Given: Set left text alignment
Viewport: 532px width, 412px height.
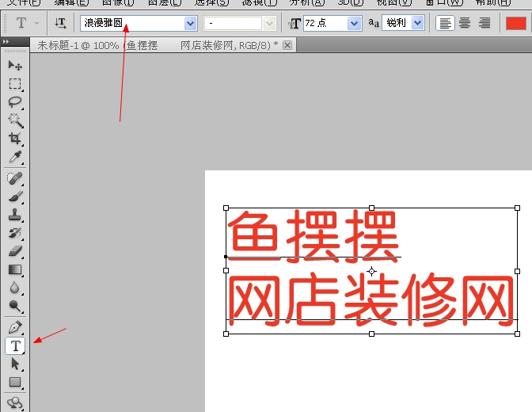Looking at the screenshot, I should pyautogui.click(x=446, y=23).
